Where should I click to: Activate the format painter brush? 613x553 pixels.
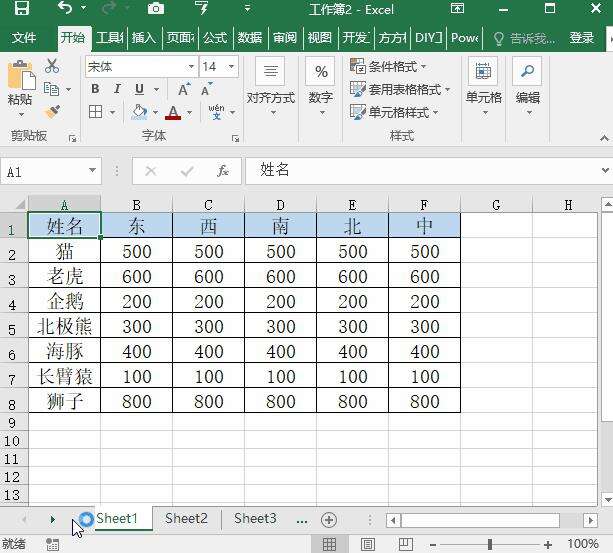(52, 112)
